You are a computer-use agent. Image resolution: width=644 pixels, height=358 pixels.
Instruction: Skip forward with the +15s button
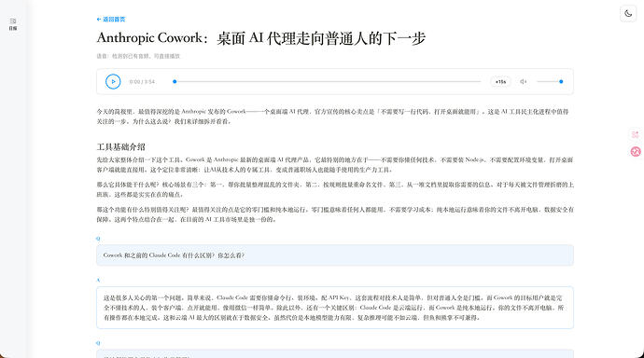pyautogui.click(x=500, y=82)
